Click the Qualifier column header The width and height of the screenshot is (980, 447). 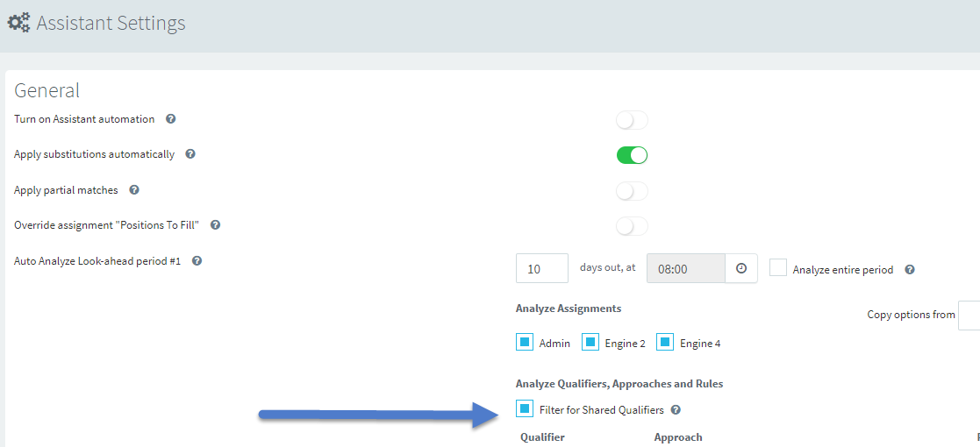[542, 437]
